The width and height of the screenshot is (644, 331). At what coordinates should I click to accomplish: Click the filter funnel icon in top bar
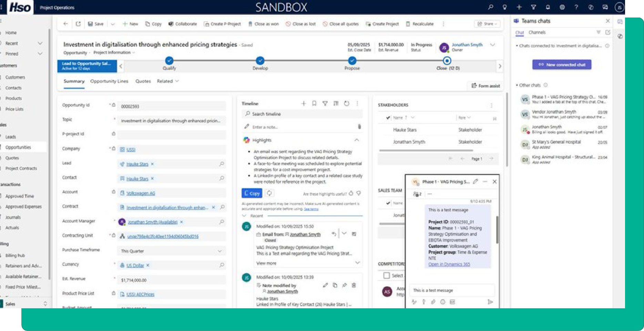click(x=533, y=7)
